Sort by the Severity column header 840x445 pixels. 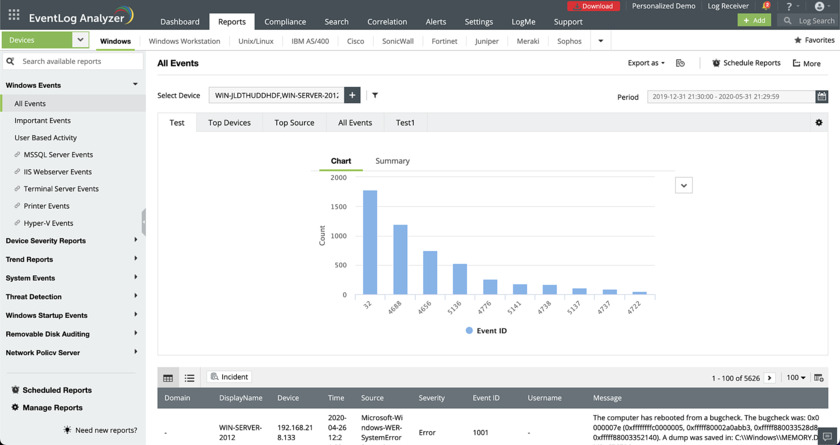pyautogui.click(x=431, y=398)
